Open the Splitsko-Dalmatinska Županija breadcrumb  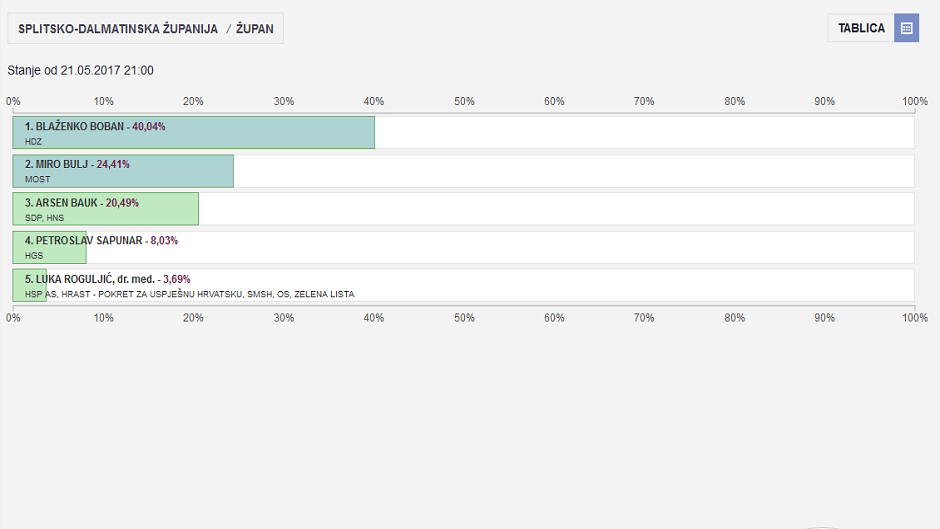tap(118, 29)
